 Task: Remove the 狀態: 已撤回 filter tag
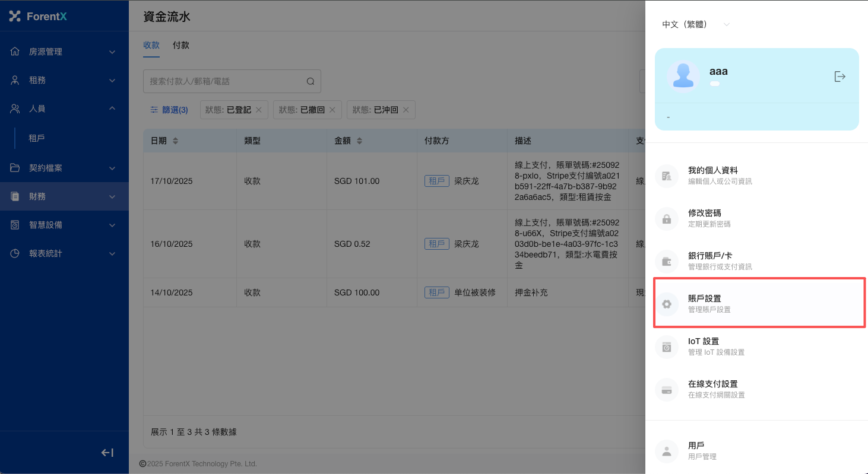click(x=332, y=110)
